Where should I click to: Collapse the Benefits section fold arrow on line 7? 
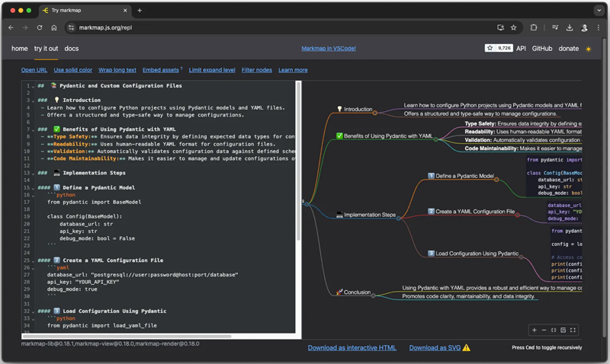(x=33, y=129)
